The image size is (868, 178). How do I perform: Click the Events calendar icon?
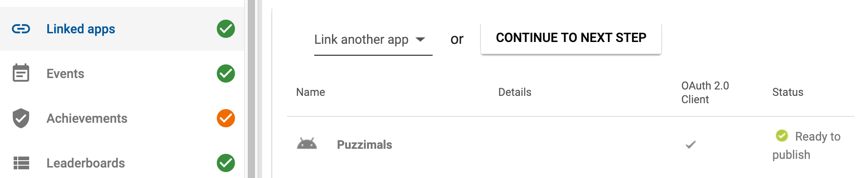pyautogui.click(x=21, y=73)
